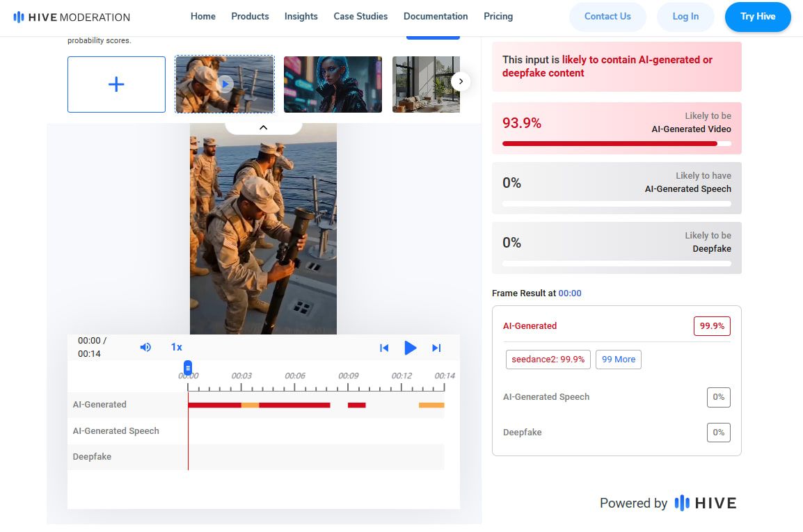
Task: Collapse the sample panel with up chevron
Action: point(263,127)
